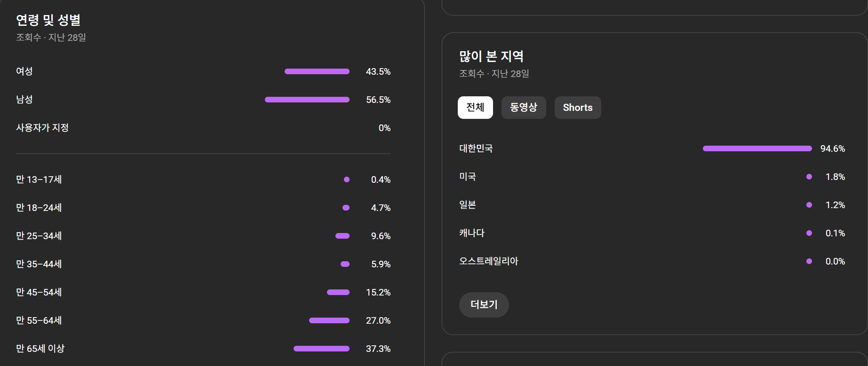Click the 더보기 button

(484, 304)
